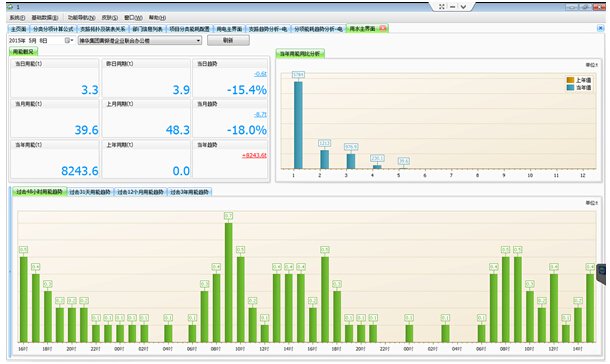This screenshot has width=610, height=364.
Task: Click the dash icon in top overlay bar
Action: (x=452, y=7)
